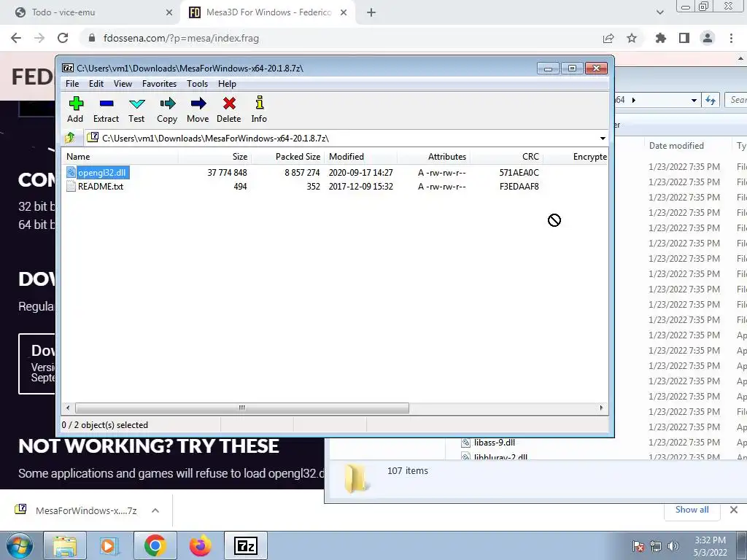Switch to 7-Zip from the taskbar

point(246,545)
